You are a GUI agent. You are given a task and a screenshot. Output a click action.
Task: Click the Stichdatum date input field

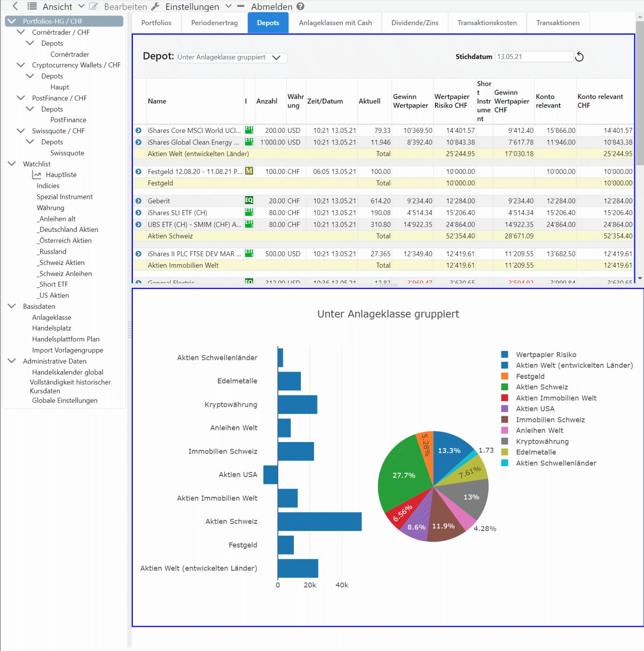pyautogui.click(x=533, y=57)
